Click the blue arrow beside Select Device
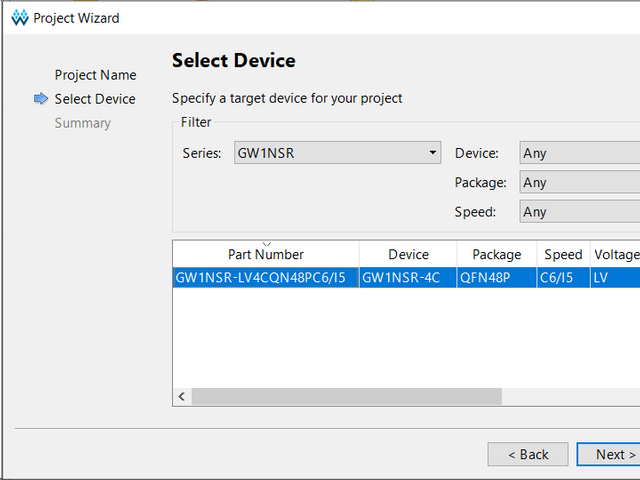Image resolution: width=640 pixels, height=480 pixels. pos(41,99)
